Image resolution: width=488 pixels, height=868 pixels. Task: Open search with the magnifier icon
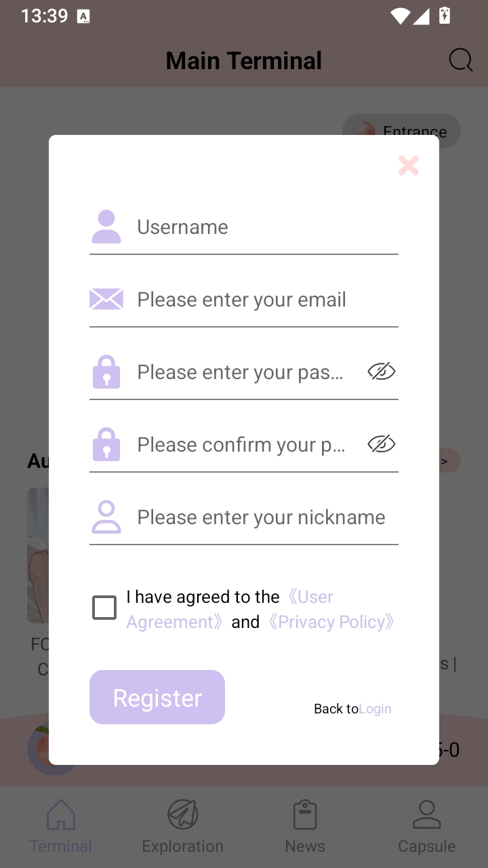(461, 60)
